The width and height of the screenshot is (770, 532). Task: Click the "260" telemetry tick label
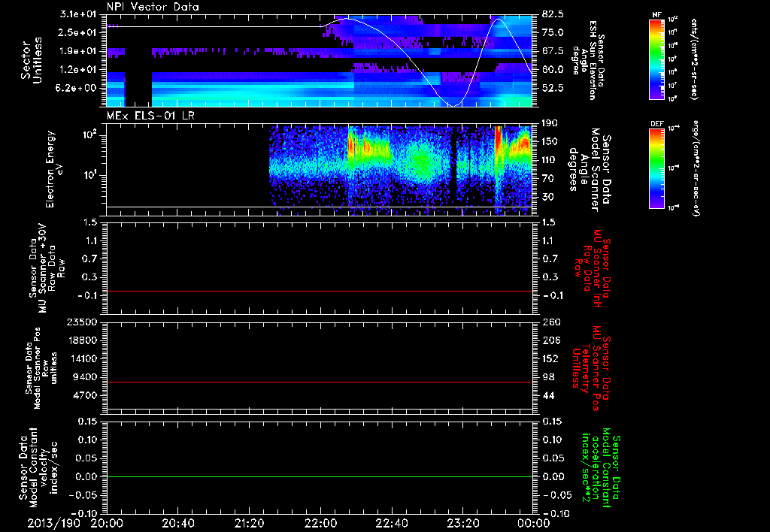(x=550, y=322)
